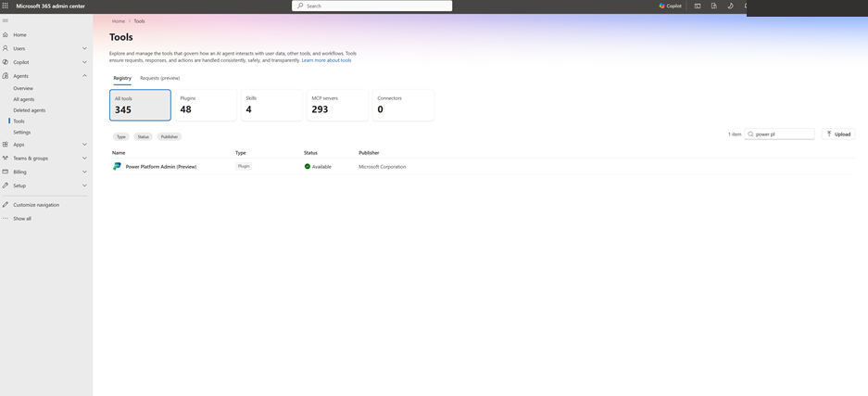Open the Learn more about tools link
The width and height of the screenshot is (868, 396).
326,60
